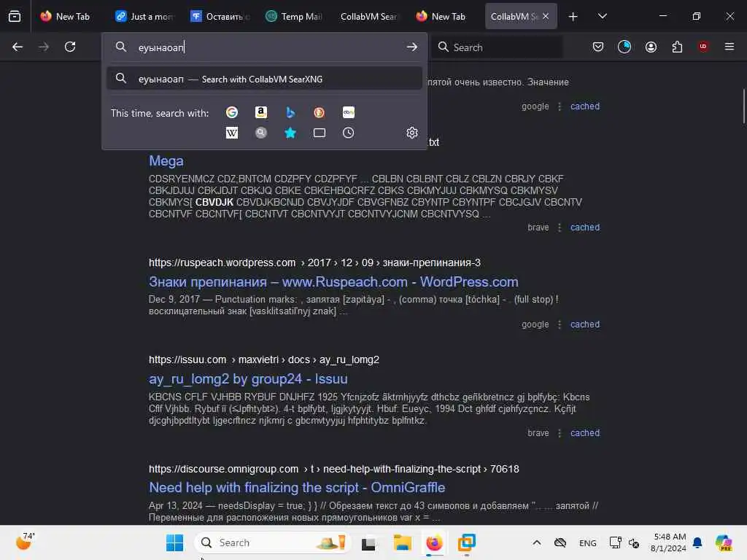Switch to inactive CollabVM SearXNG tab
Viewport: 747px width, 560px height.
pyautogui.click(x=369, y=16)
